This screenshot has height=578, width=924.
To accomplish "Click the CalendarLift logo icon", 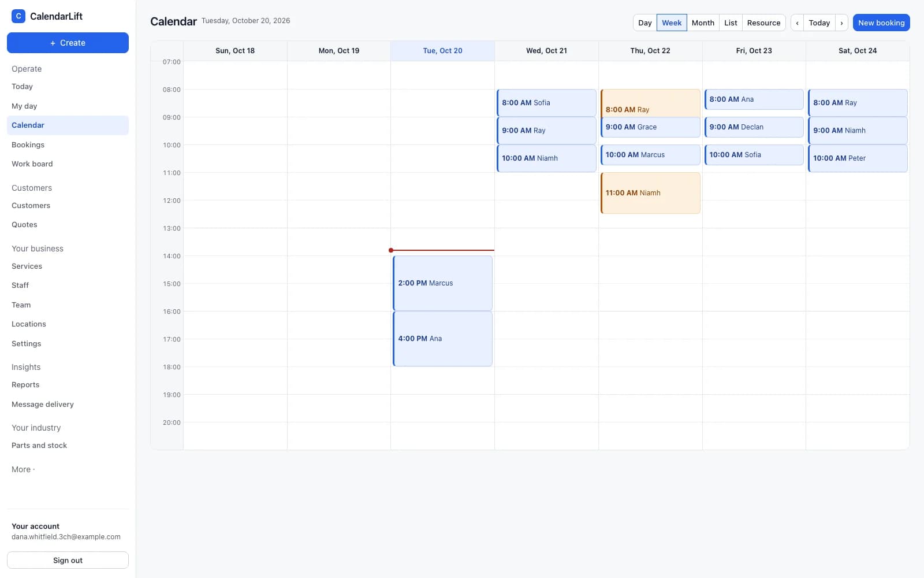I will click(18, 16).
